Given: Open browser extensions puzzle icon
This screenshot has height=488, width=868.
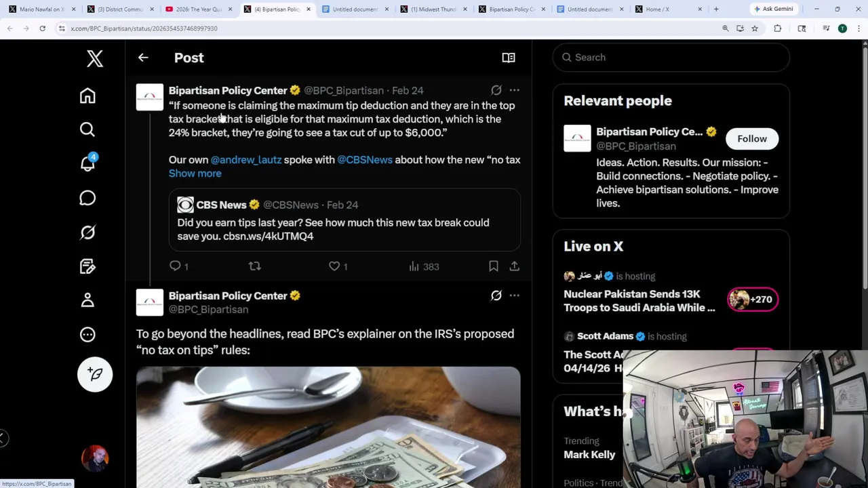Looking at the screenshot, I should point(778,28).
